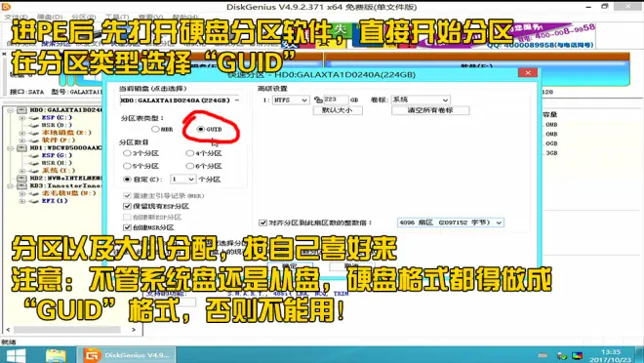
Task: Choose the 3个分区 radio option
Action: coord(127,153)
